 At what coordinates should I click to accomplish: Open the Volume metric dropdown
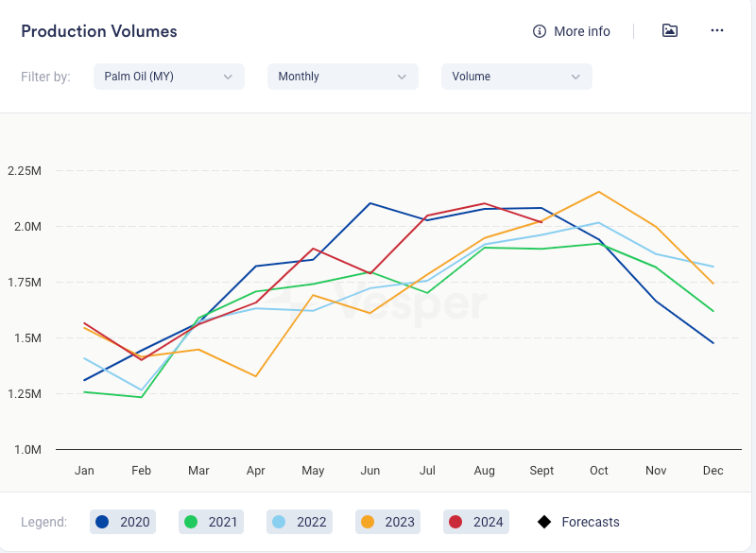pyautogui.click(x=516, y=77)
